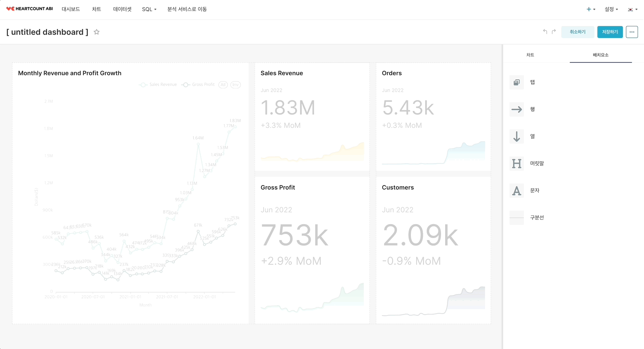Expand the 설정 settings dropdown
The width and height of the screenshot is (644, 349).
[611, 9]
